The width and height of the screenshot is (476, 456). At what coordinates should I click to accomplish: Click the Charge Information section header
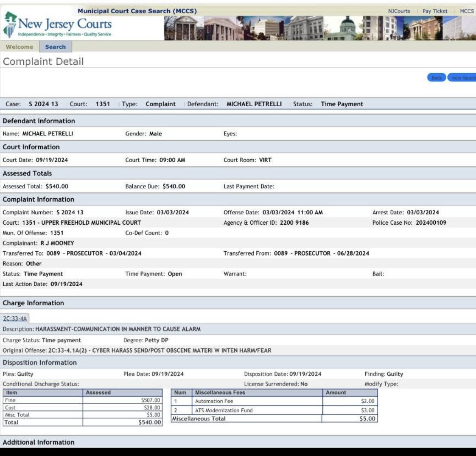[x=238, y=303]
